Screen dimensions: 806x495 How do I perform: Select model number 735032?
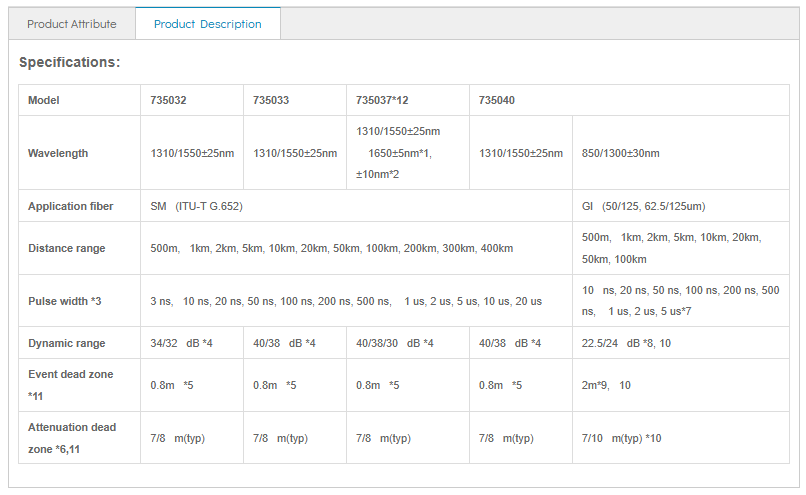click(168, 100)
